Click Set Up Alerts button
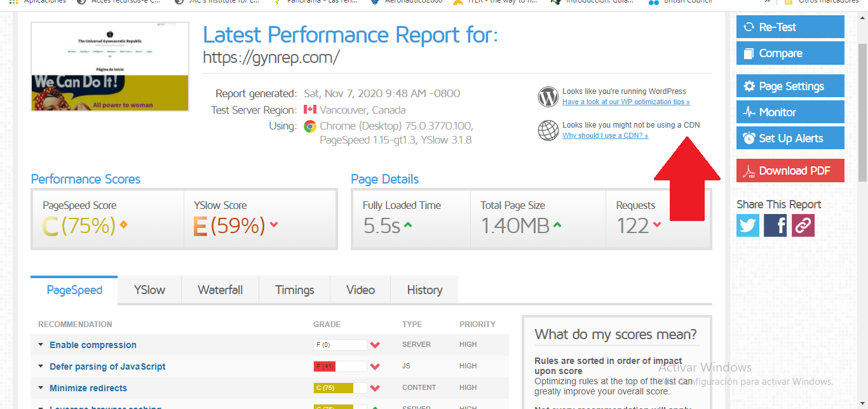Viewport: 868px width, 409px height. click(x=790, y=138)
